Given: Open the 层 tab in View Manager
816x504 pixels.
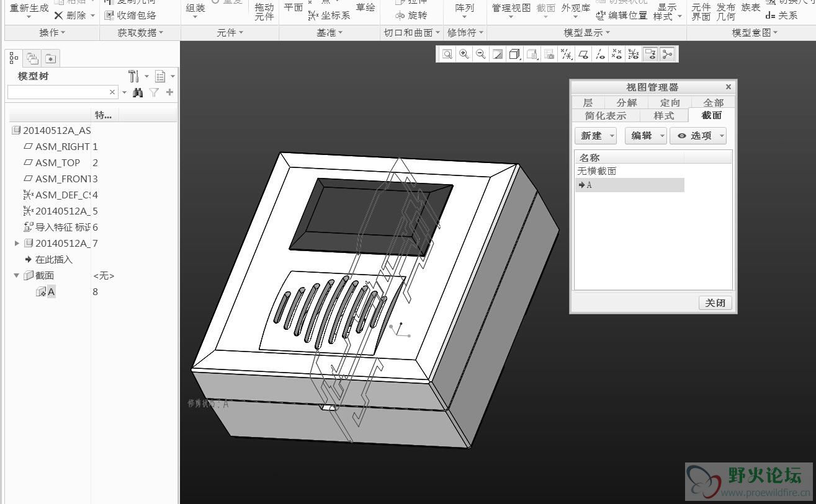Looking at the screenshot, I should point(587,102).
